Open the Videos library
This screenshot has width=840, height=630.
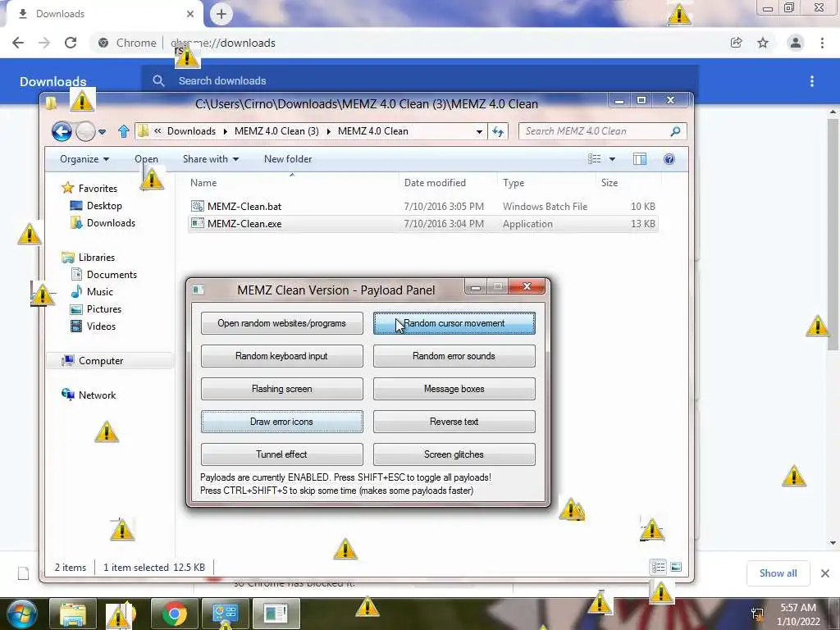101,326
